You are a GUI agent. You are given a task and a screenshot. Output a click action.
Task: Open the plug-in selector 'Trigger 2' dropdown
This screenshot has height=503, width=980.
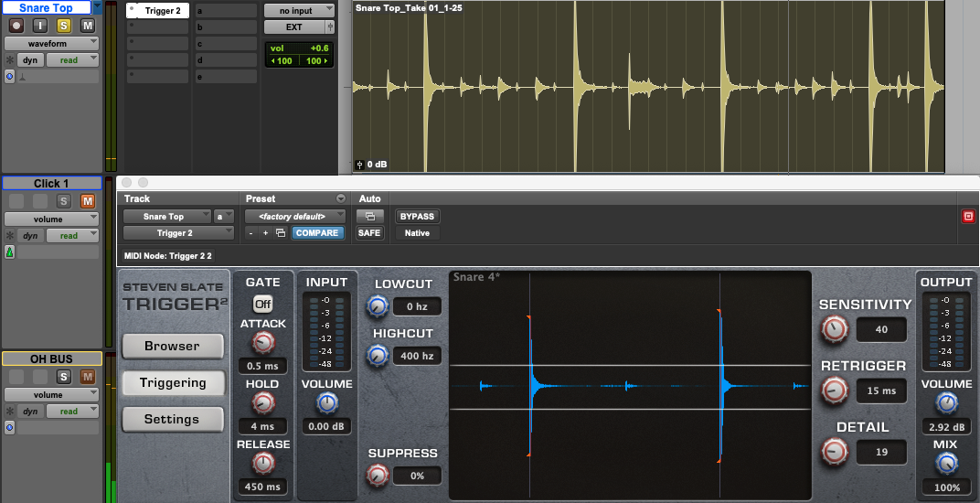[x=178, y=232]
